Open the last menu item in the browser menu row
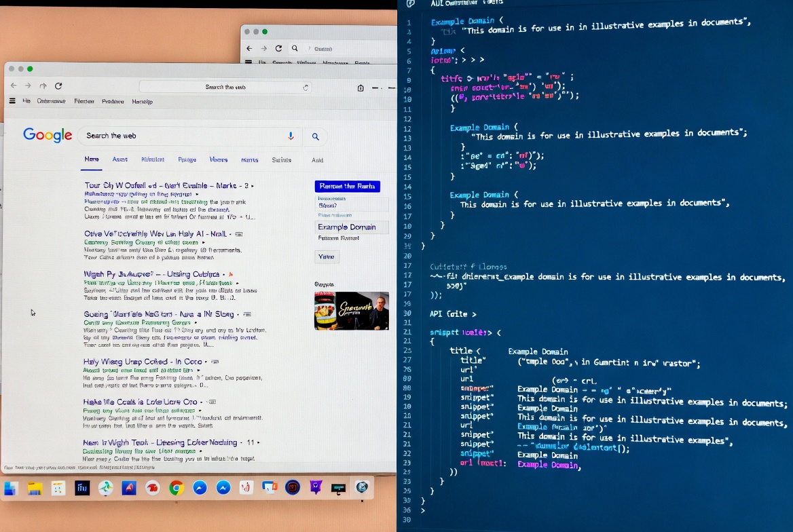 click(x=142, y=102)
